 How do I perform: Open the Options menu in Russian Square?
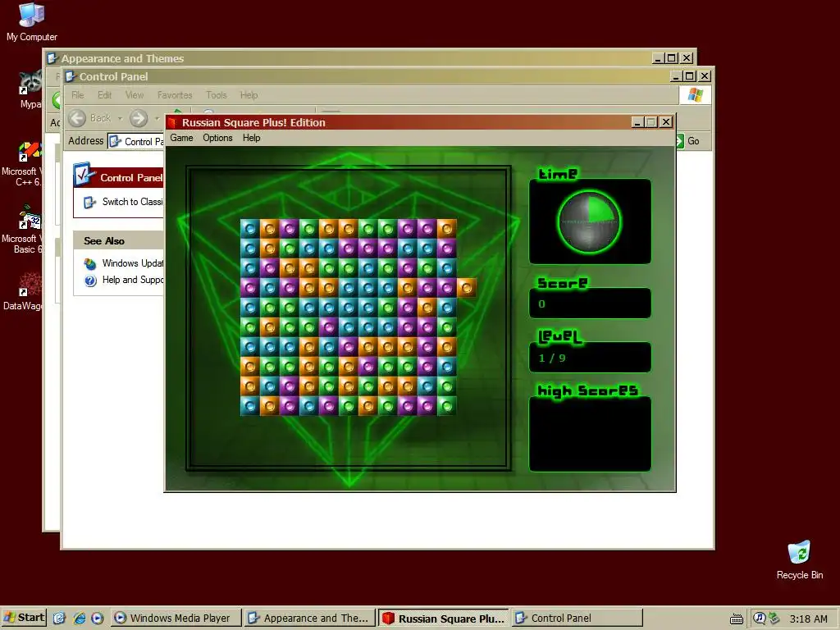[x=217, y=138]
